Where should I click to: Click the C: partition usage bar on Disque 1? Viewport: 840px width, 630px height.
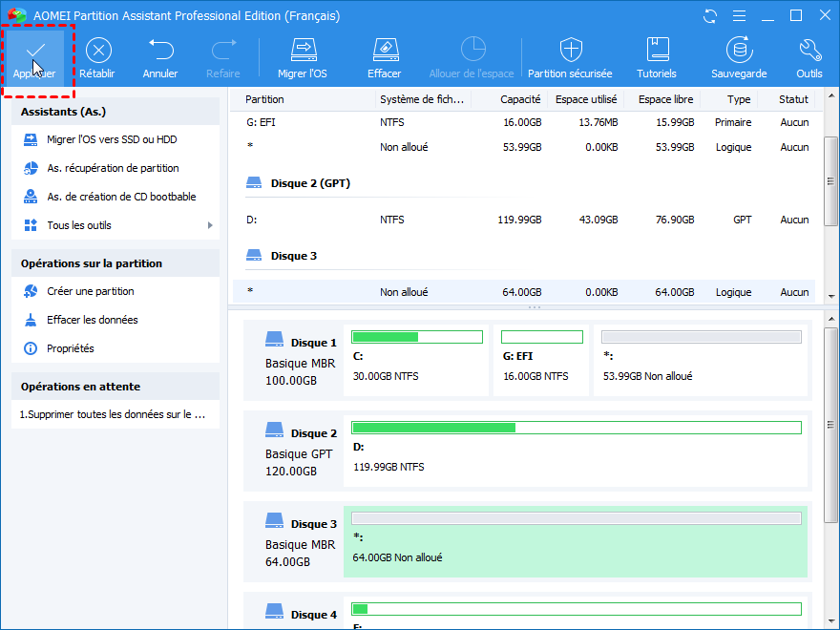417,337
